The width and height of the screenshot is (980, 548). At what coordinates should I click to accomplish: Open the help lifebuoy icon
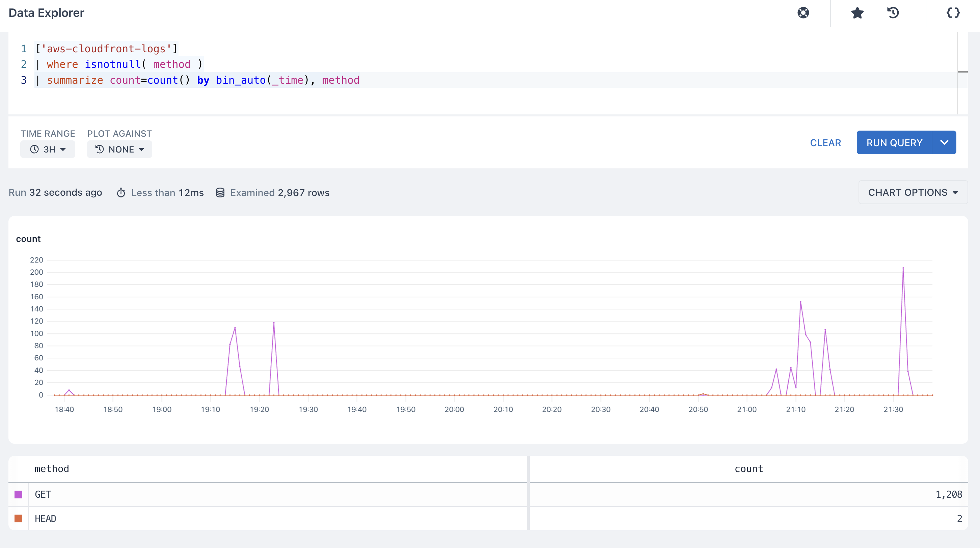pos(803,13)
